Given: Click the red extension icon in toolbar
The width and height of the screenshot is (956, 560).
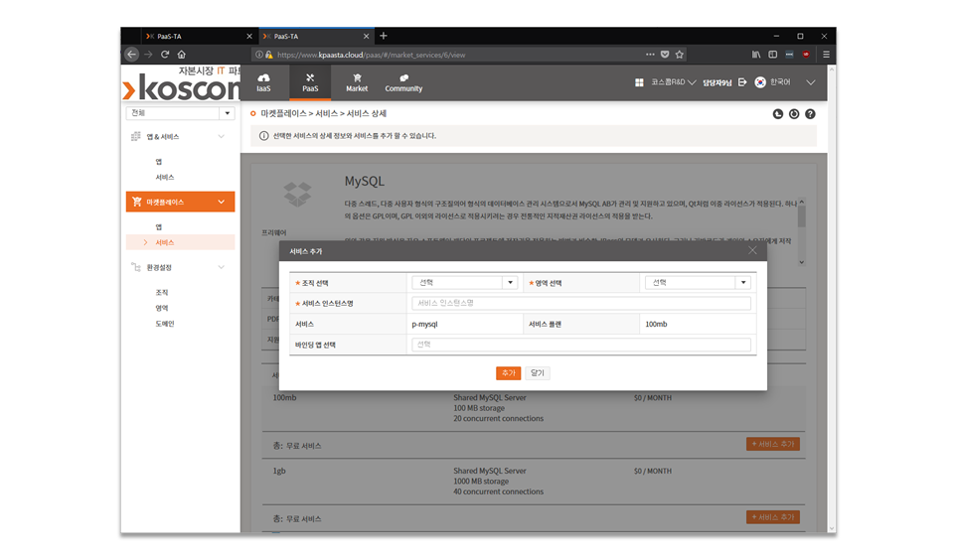Looking at the screenshot, I should 806,55.
